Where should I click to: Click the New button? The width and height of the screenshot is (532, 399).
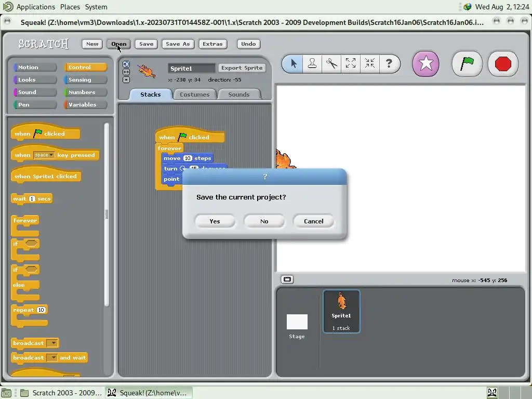pos(92,44)
